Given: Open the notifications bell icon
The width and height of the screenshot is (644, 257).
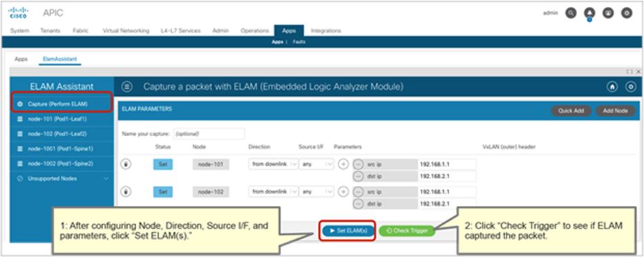Looking at the screenshot, I should (x=589, y=14).
